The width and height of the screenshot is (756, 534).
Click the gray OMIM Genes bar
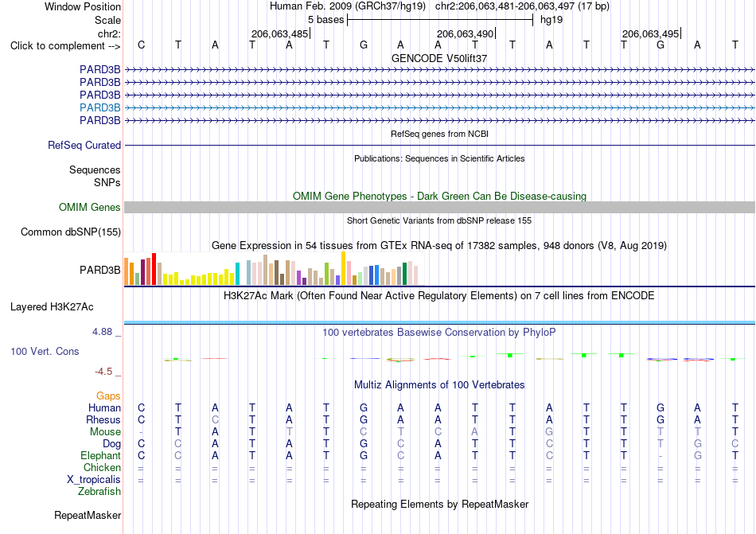[439, 207]
